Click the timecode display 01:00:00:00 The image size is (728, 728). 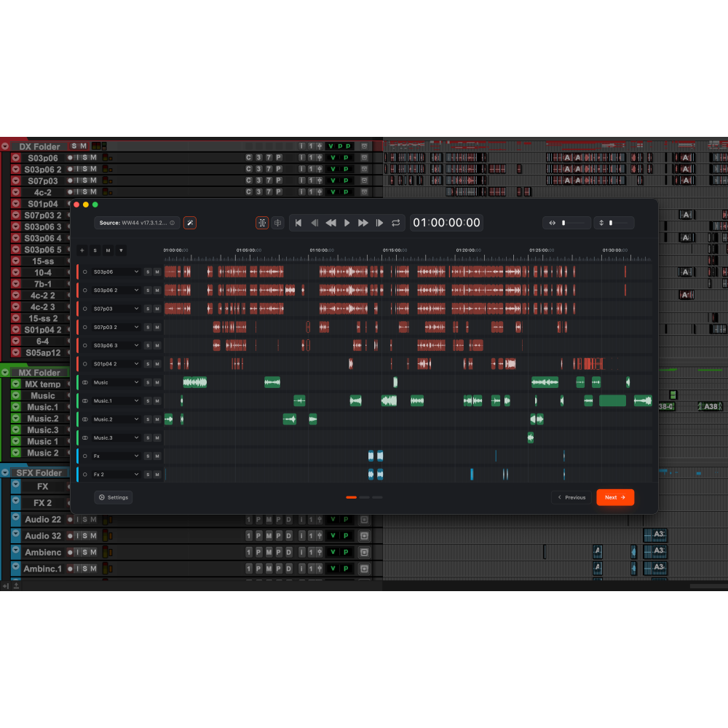coord(446,223)
